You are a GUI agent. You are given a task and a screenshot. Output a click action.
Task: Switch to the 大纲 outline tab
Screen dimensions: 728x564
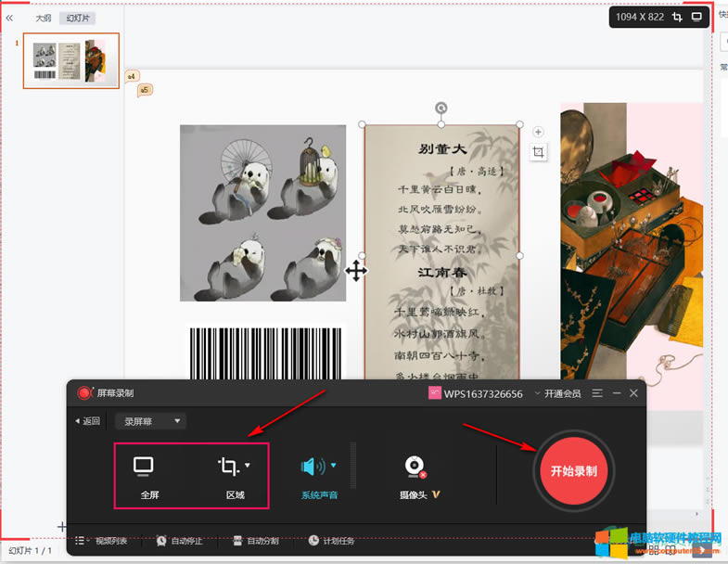pyautogui.click(x=44, y=18)
